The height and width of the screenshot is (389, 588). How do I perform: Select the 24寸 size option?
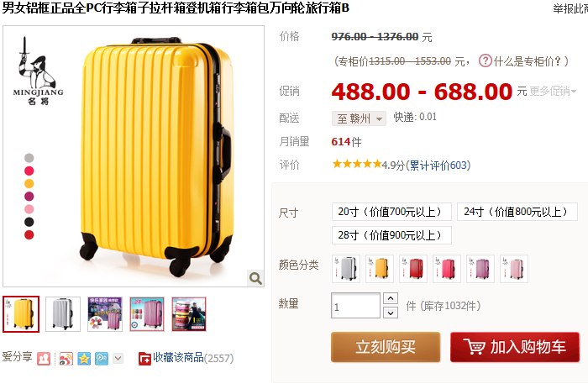coord(517,212)
